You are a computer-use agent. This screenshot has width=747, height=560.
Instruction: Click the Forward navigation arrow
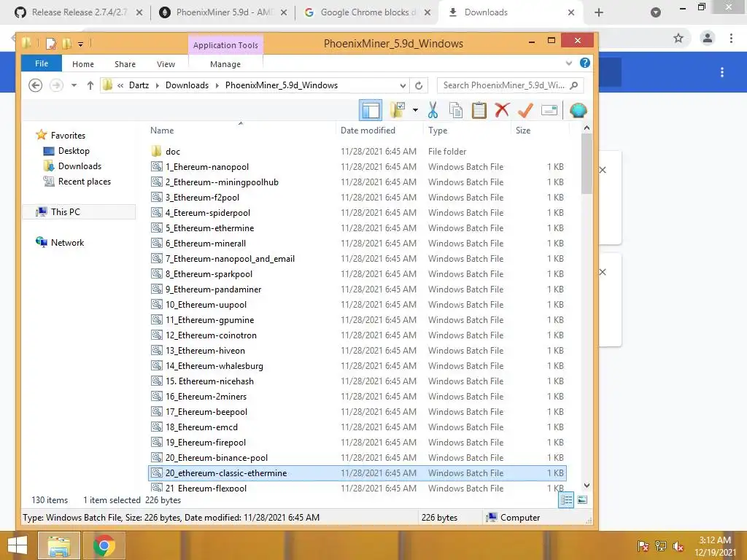coord(56,85)
